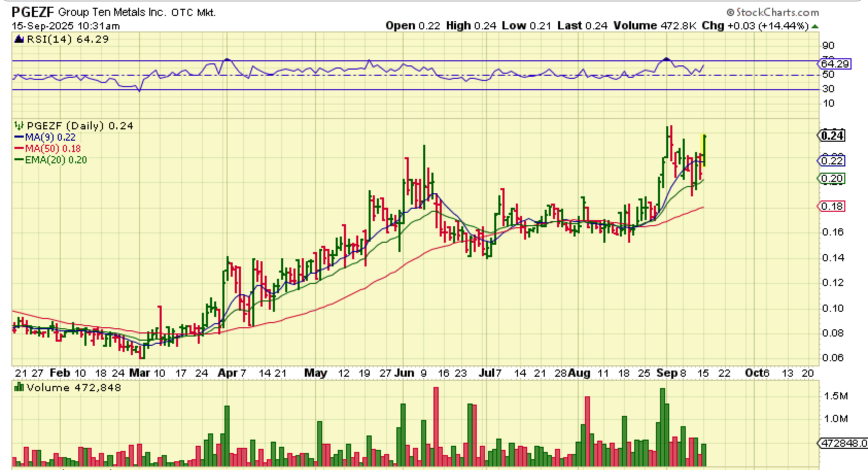Click the timestamp 15-Sep-2025 10:31am

pyautogui.click(x=65, y=26)
